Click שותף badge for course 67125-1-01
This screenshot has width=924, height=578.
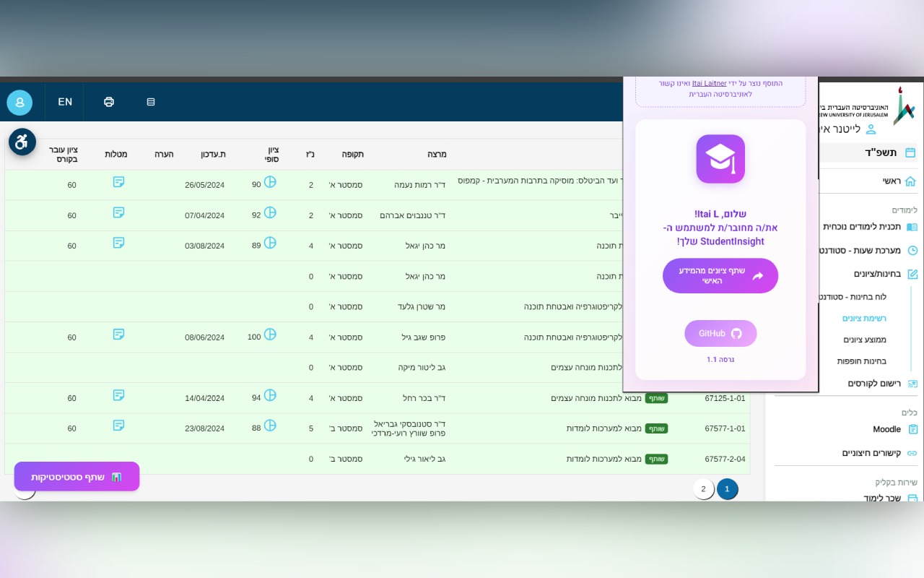click(656, 398)
